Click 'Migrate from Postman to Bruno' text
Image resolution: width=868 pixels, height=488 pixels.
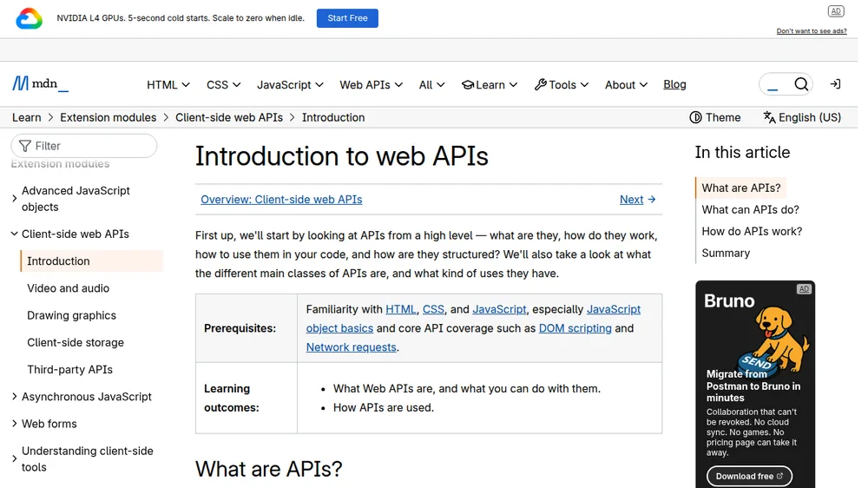pos(753,386)
